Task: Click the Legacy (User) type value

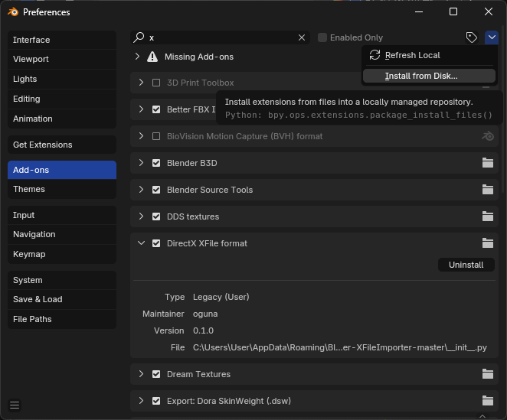Action: 221,298
